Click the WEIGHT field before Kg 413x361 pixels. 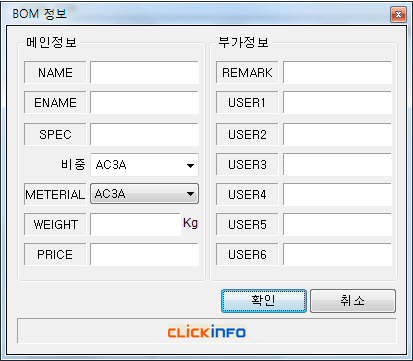136,224
